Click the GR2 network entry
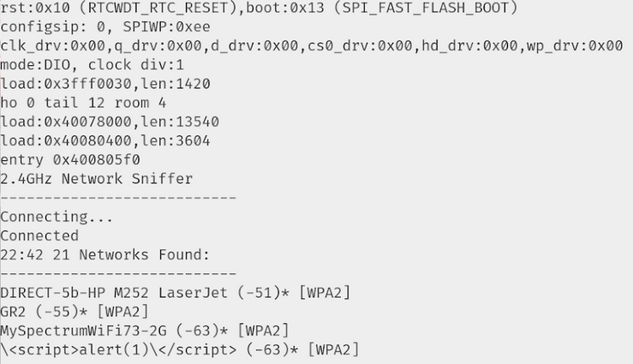The image size is (633, 364). pyautogui.click(x=75, y=312)
